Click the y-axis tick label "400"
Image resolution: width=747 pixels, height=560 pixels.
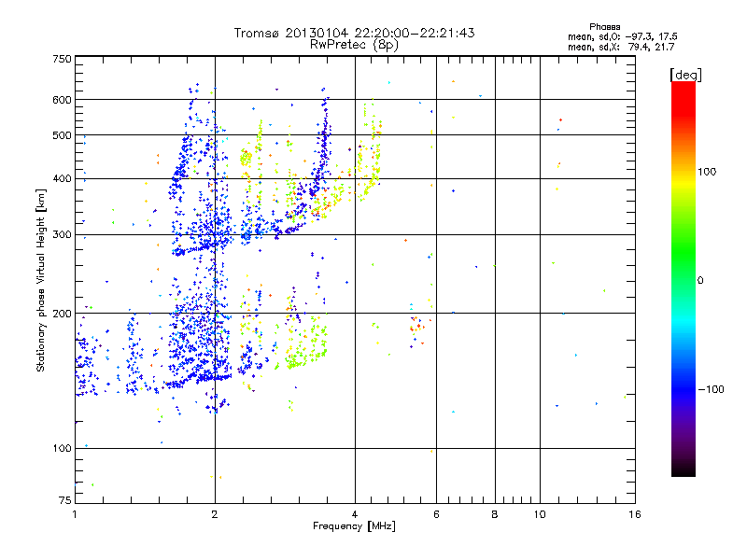coord(62,178)
